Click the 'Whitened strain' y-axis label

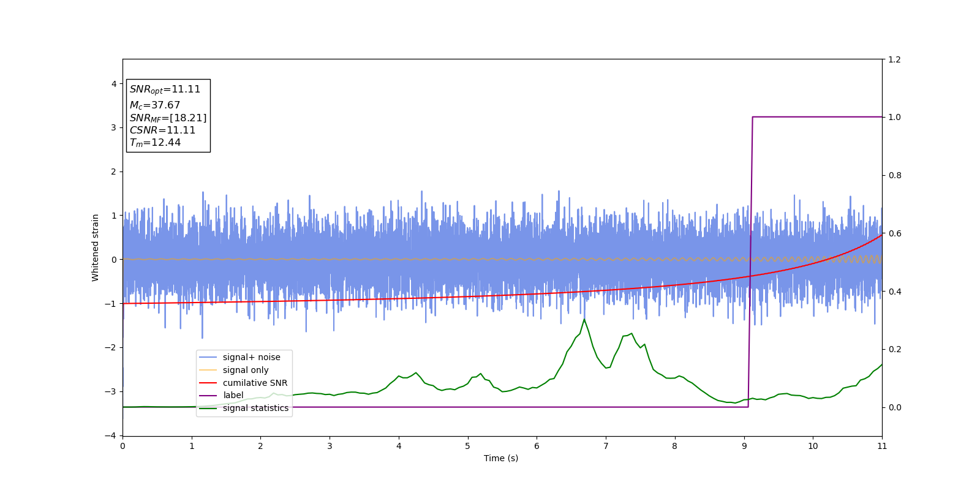[95, 247]
